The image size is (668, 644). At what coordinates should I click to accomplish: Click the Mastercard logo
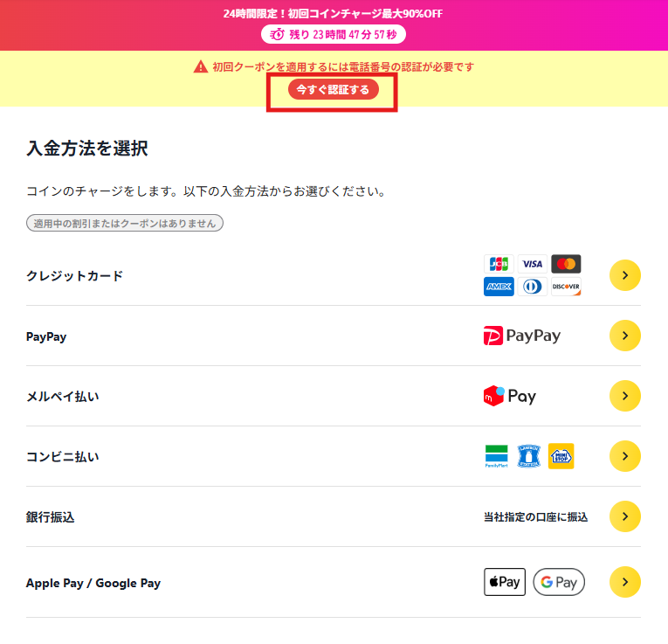click(x=566, y=264)
